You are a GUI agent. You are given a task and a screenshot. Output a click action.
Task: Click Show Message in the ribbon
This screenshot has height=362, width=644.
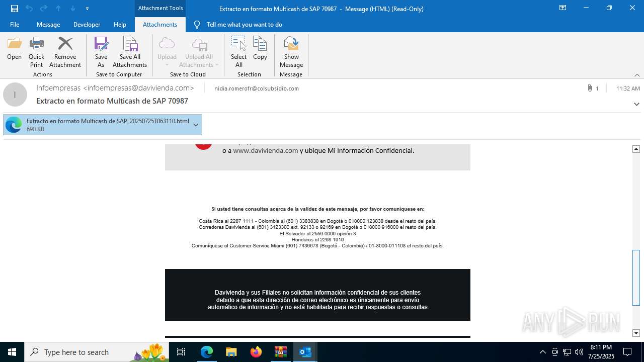(x=291, y=52)
